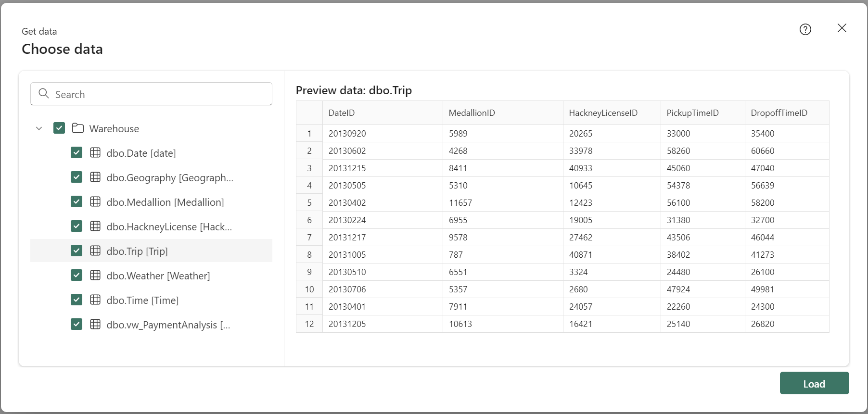This screenshot has height=414, width=868.
Task: Click the table icon beside dbo.vw_PaymentAnalysis
Action: tap(95, 325)
